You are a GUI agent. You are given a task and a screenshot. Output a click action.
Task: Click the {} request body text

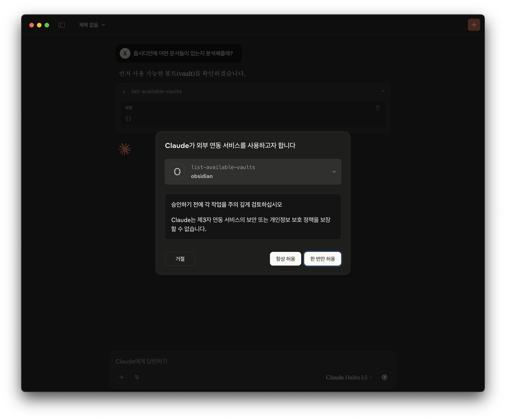[x=128, y=119]
